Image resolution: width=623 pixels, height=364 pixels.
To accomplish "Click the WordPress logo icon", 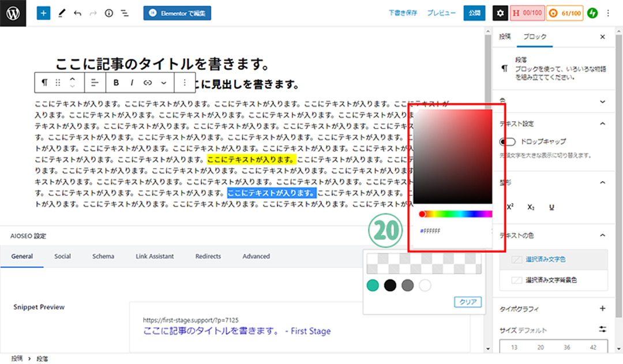I will click(x=13, y=13).
